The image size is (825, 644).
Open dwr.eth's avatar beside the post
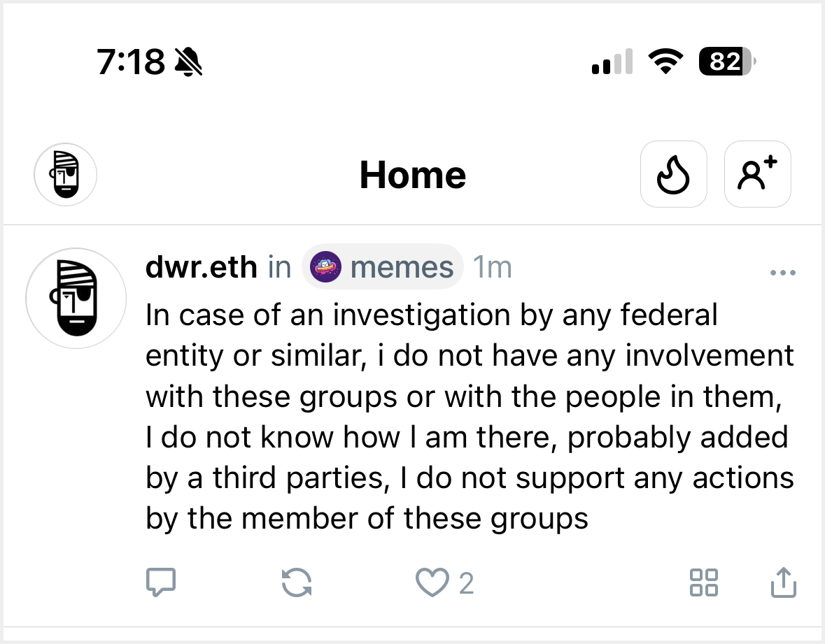click(76, 299)
